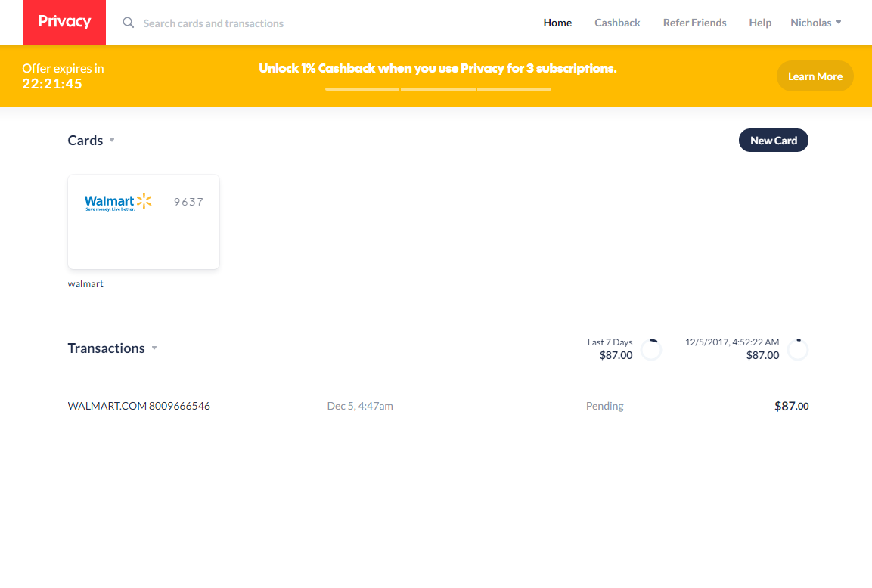Viewport: 872px width, 588px height.
Task: Expand the Cards dropdown arrow
Action: (x=112, y=141)
